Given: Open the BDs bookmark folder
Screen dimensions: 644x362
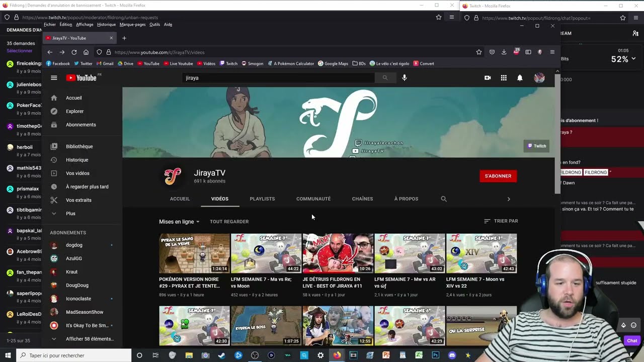Looking at the screenshot, I should (359, 64).
